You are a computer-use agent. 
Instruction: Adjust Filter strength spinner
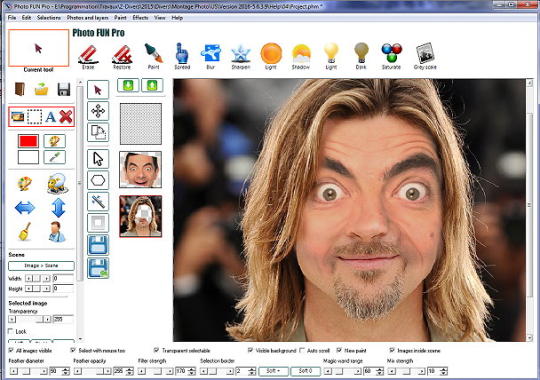[192, 371]
